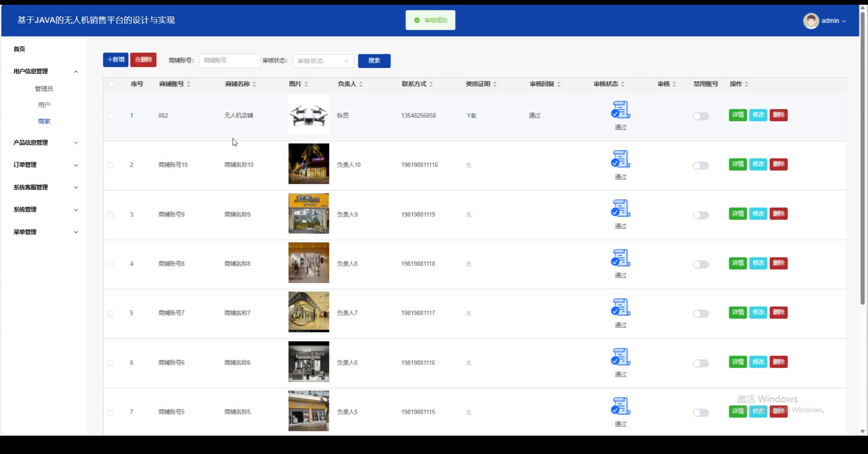Open the 审核状态 dropdown filter
The width and height of the screenshot is (868, 454).
pos(322,61)
